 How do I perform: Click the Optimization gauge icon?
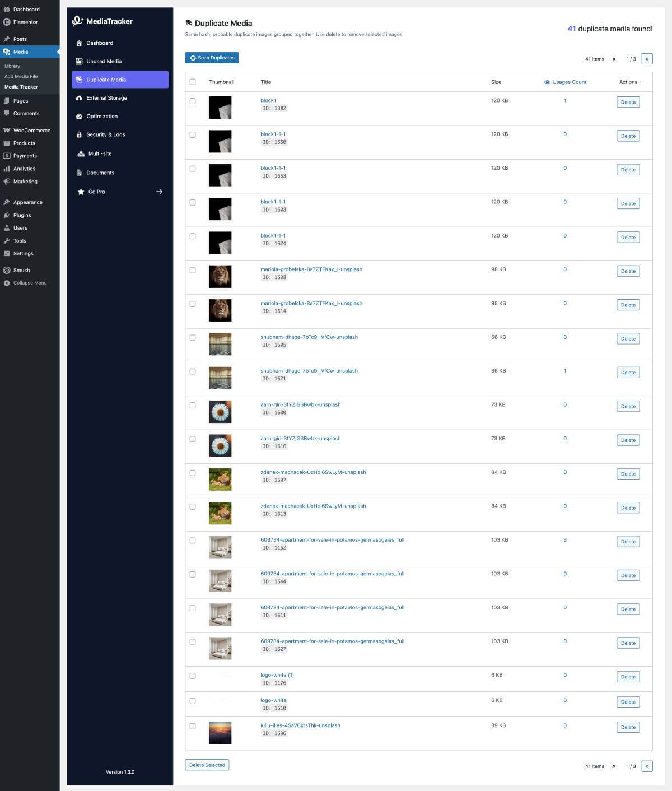tap(79, 117)
